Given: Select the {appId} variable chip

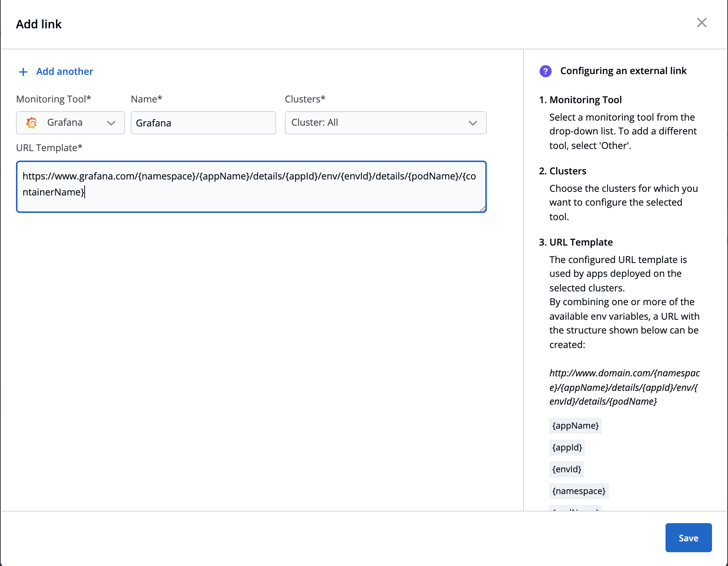Looking at the screenshot, I should coord(567,447).
